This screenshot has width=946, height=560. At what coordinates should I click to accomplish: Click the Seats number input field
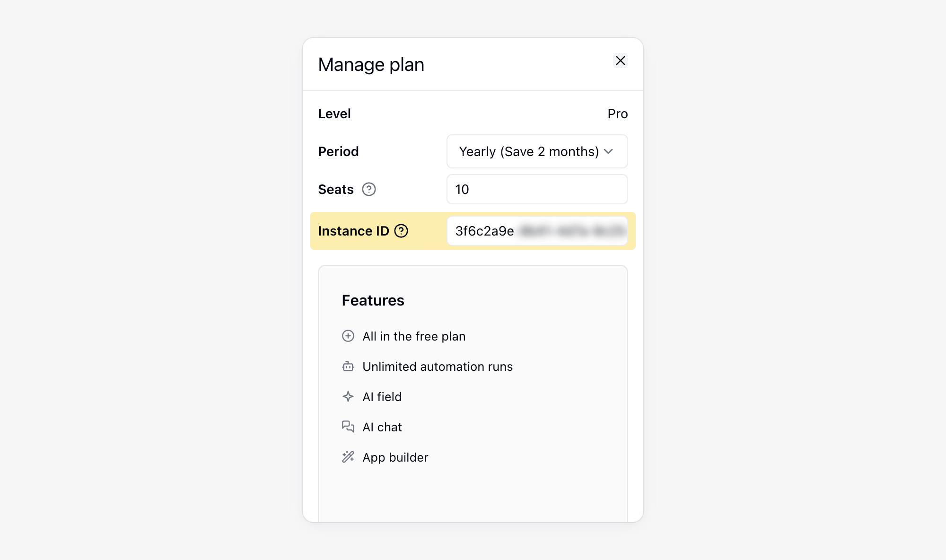pos(537,189)
